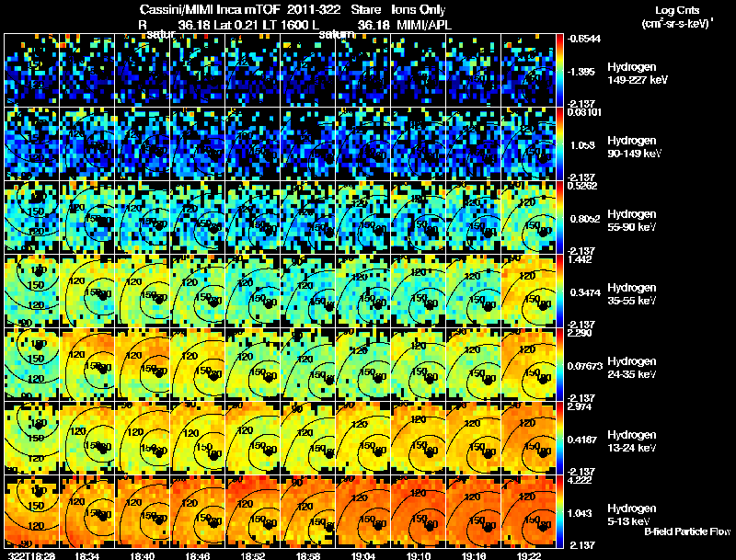Open the 13-24 keV panel at 19:10
The height and width of the screenshot is (560, 736).
pyautogui.click(x=419, y=438)
